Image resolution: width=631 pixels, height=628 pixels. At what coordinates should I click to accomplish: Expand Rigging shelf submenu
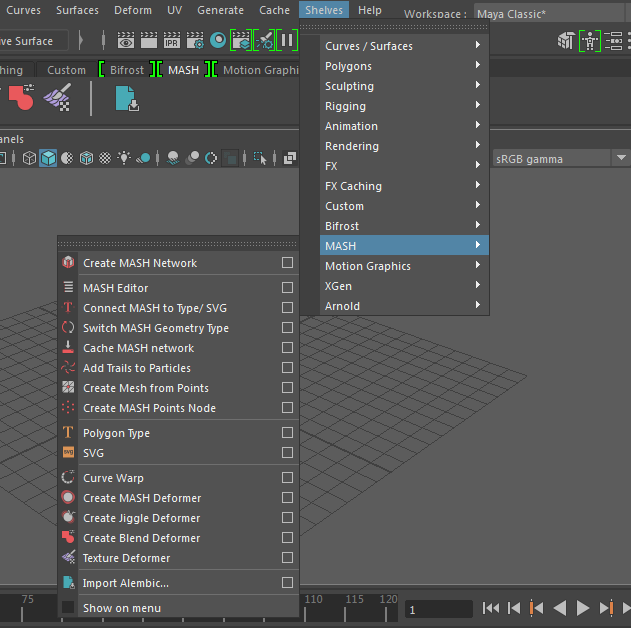tap(404, 106)
